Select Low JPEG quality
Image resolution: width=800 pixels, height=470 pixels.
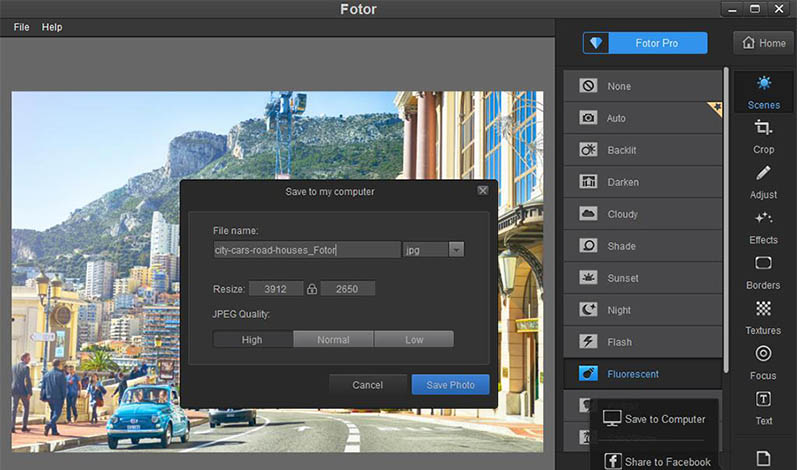(x=414, y=340)
